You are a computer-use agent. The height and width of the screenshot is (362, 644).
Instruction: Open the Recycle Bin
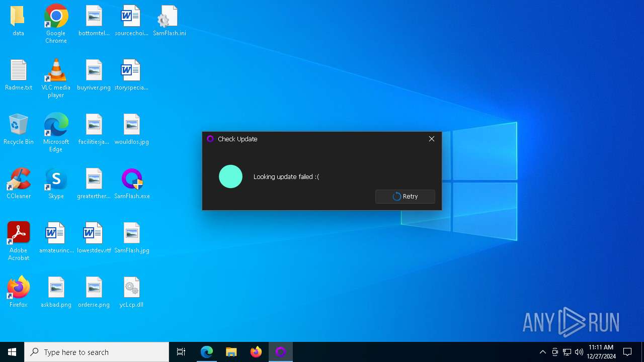tap(19, 130)
